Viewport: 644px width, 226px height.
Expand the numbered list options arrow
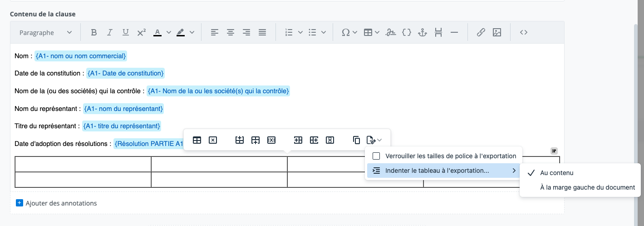tap(300, 32)
